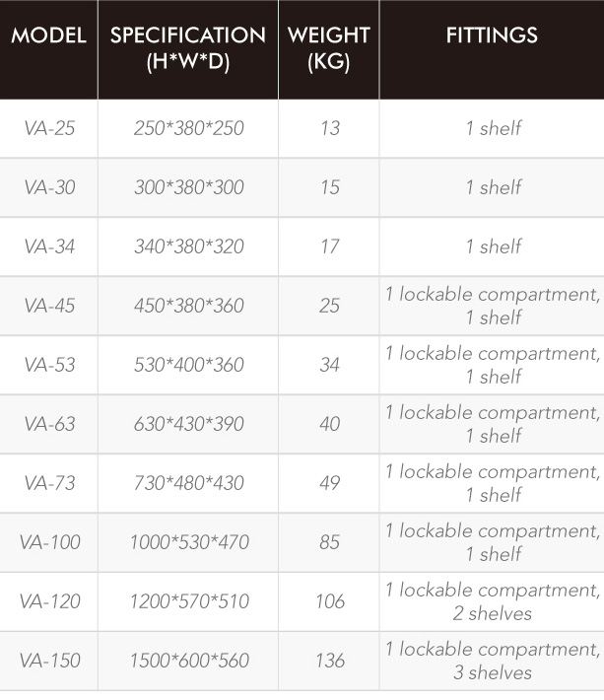Click the WEIGHT (KG) column header
Screen dimensions: 604x700
pyautogui.click(x=329, y=48)
